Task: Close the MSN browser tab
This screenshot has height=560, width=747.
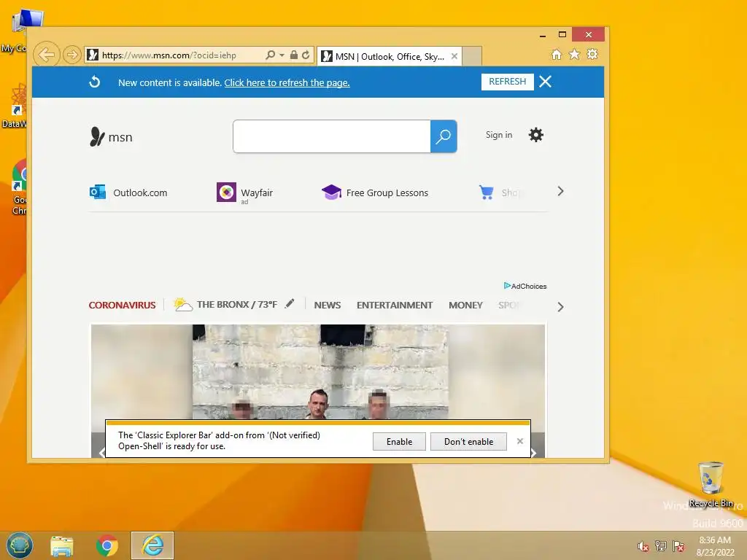Action: point(454,56)
